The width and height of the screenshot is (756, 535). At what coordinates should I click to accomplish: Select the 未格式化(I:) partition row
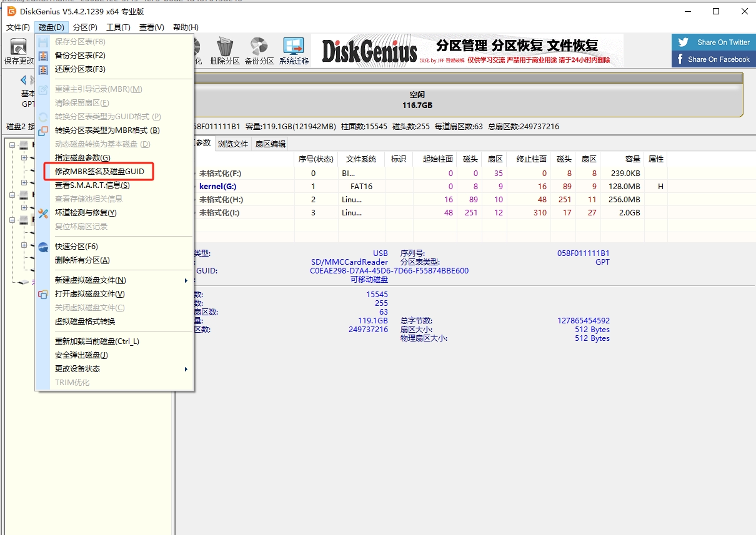pyautogui.click(x=431, y=213)
